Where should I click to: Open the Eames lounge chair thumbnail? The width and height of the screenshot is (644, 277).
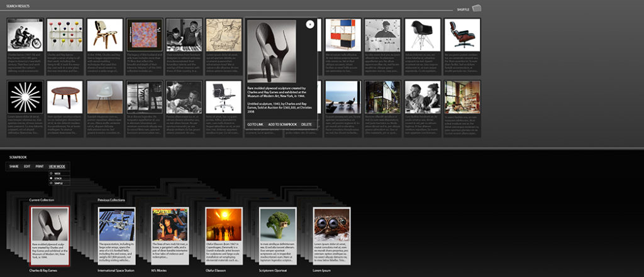pos(462,35)
